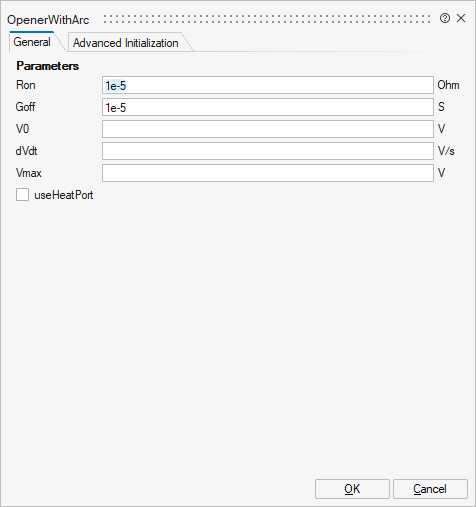Click into the Ron value field
The width and height of the screenshot is (476, 507).
(x=268, y=85)
